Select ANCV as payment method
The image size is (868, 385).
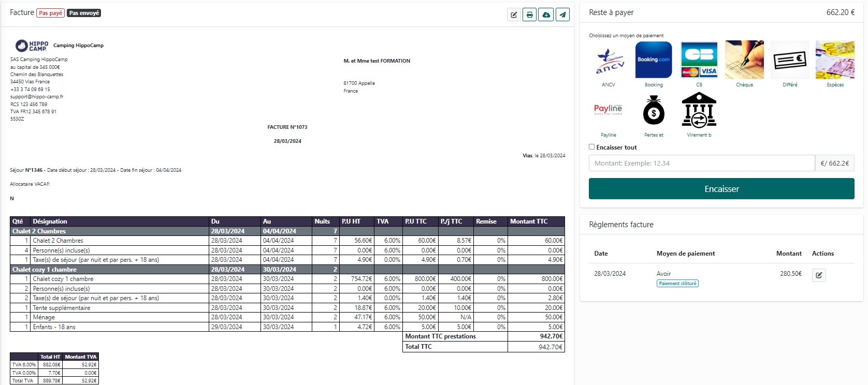click(609, 61)
